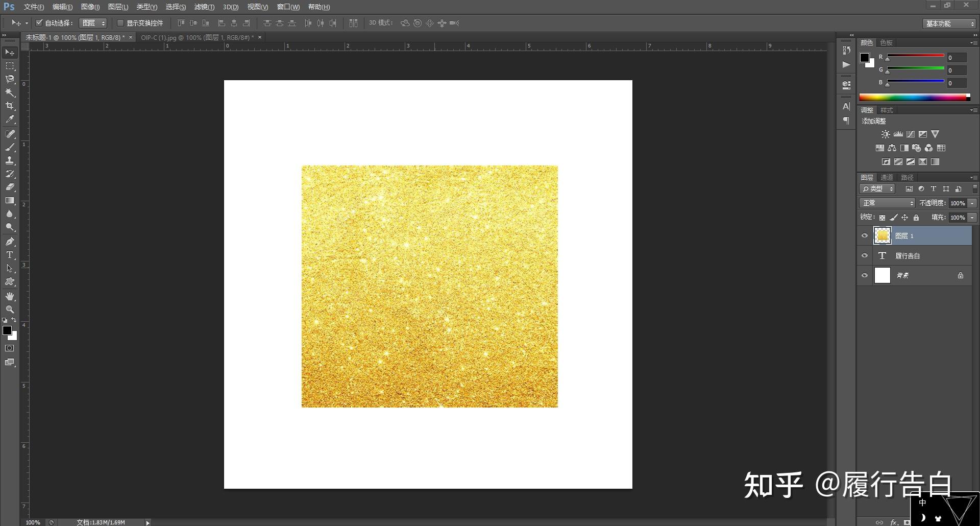Open the 图像 menu
Viewport: 980px width, 526px height.
[90, 7]
